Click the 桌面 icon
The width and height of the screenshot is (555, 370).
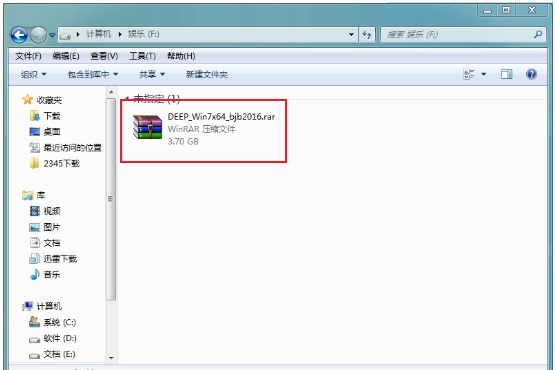pos(34,132)
